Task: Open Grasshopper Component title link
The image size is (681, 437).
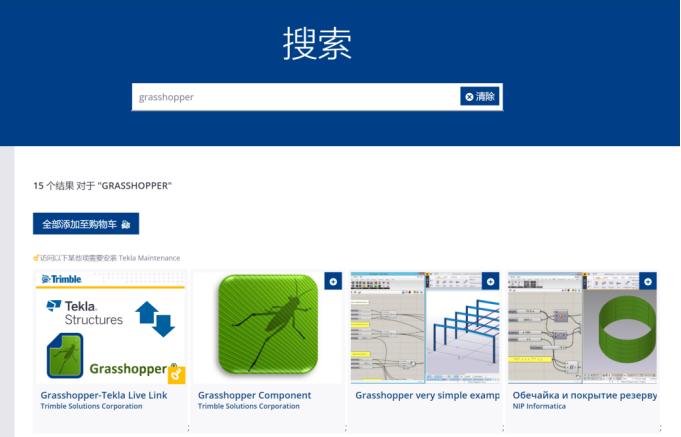Action: [x=255, y=395]
